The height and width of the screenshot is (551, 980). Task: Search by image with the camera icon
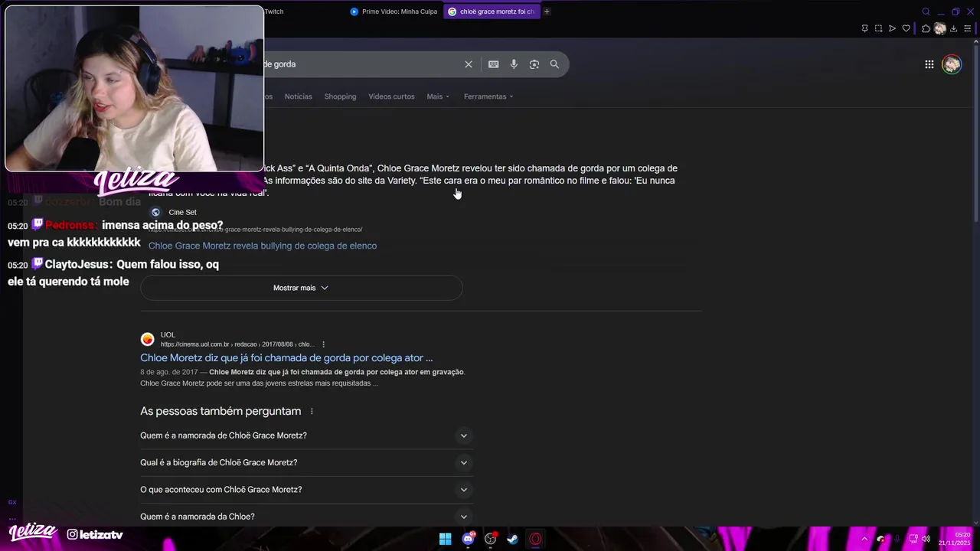tap(534, 64)
